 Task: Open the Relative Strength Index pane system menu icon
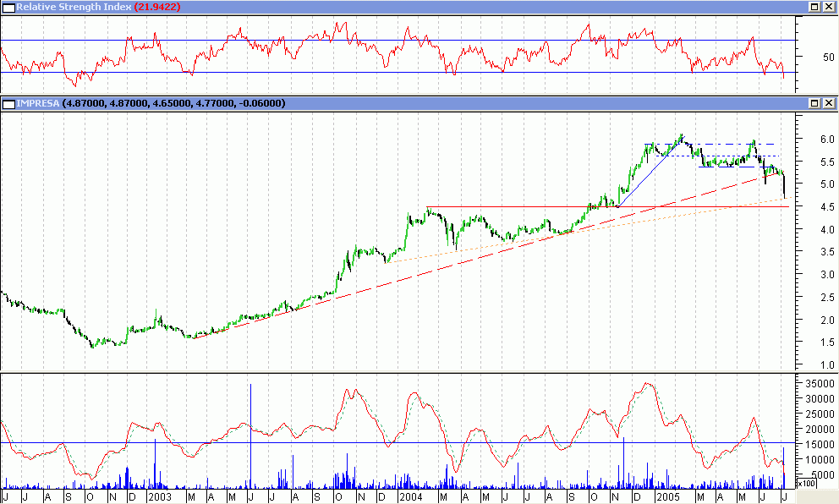(x=8, y=8)
